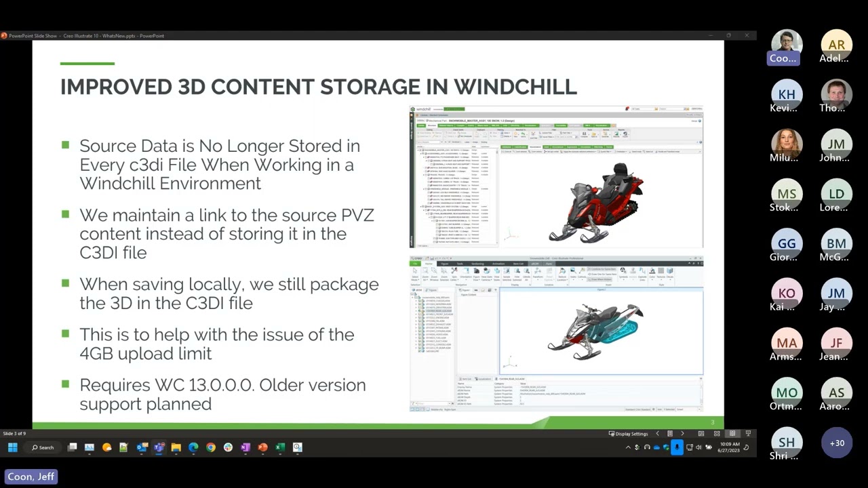This screenshot has width=868, height=488.
Task: Show hidden system tray icons chevron
Action: click(x=628, y=447)
